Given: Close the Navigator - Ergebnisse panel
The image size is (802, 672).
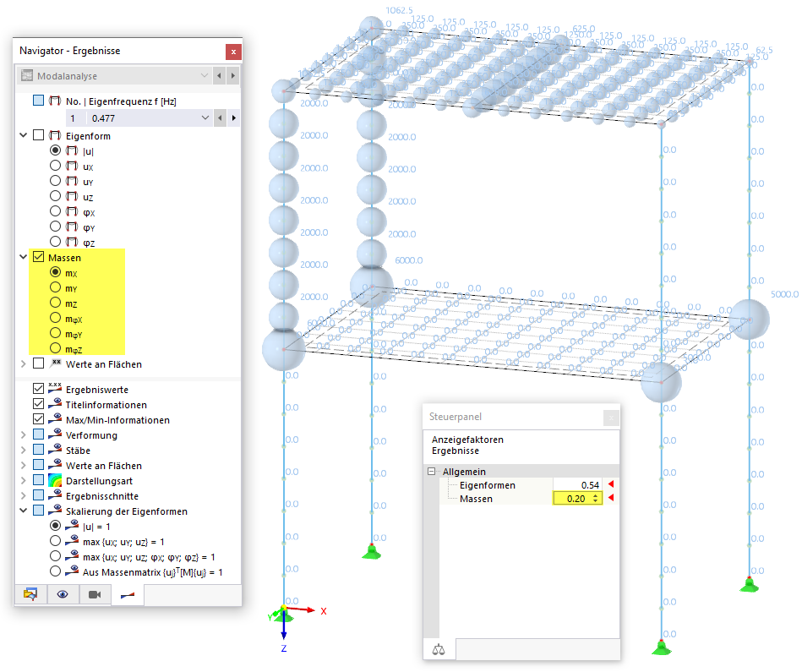Looking at the screenshot, I should click(x=233, y=52).
